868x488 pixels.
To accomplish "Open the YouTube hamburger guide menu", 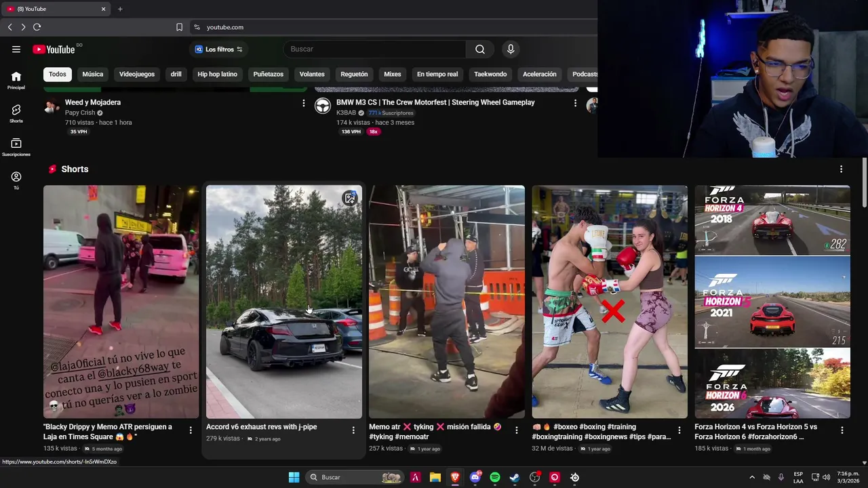I will point(16,49).
